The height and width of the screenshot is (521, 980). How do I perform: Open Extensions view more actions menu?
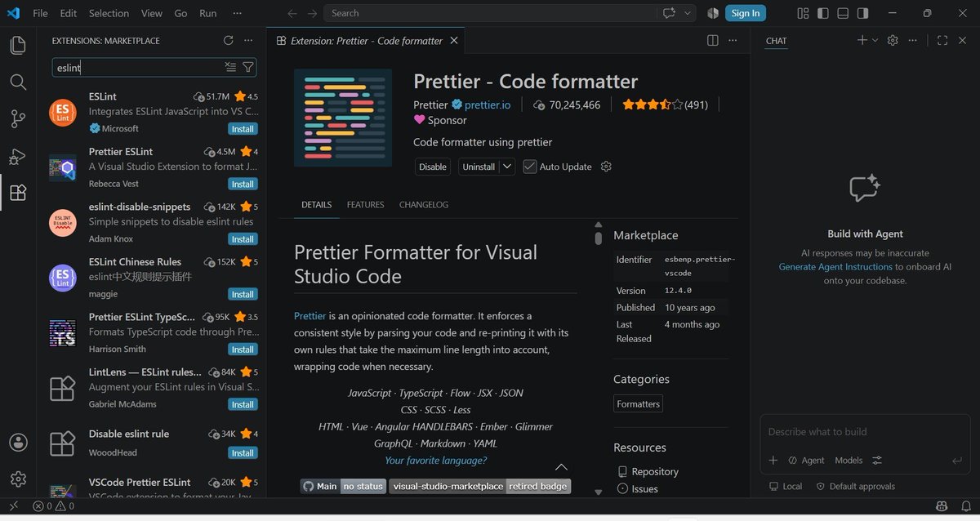pos(248,40)
